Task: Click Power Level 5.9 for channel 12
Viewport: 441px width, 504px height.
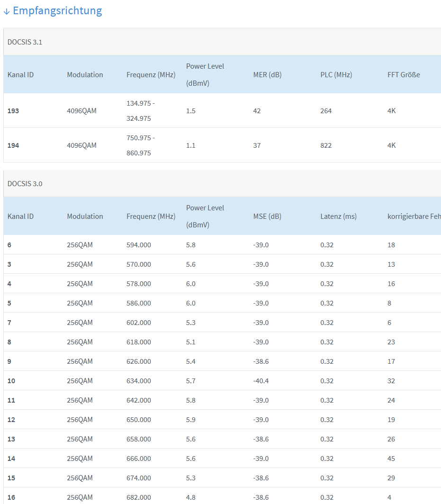Action: (x=190, y=420)
